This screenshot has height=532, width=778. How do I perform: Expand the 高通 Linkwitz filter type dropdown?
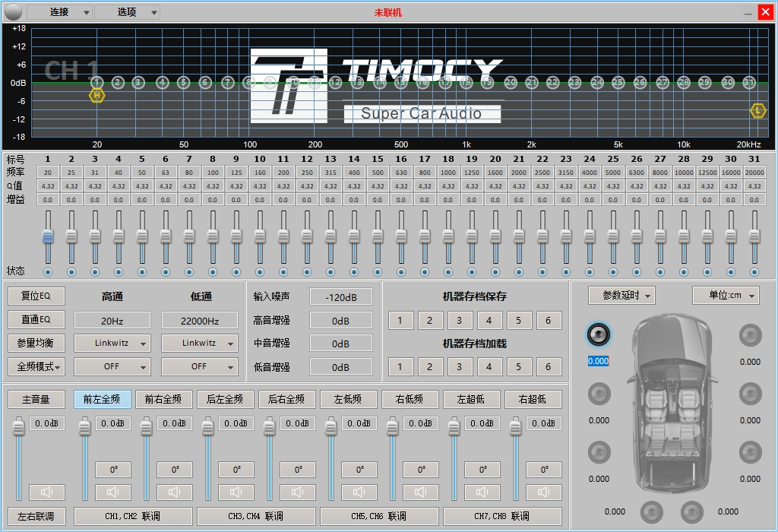coord(112,343)
